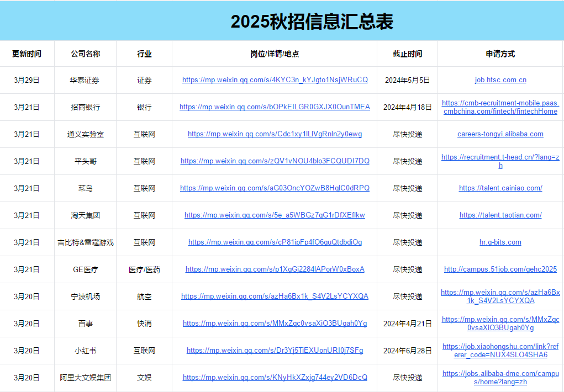Visit the jobs.alibaba-dme.com campus link

pyautogui.click(x=500, y=378)
